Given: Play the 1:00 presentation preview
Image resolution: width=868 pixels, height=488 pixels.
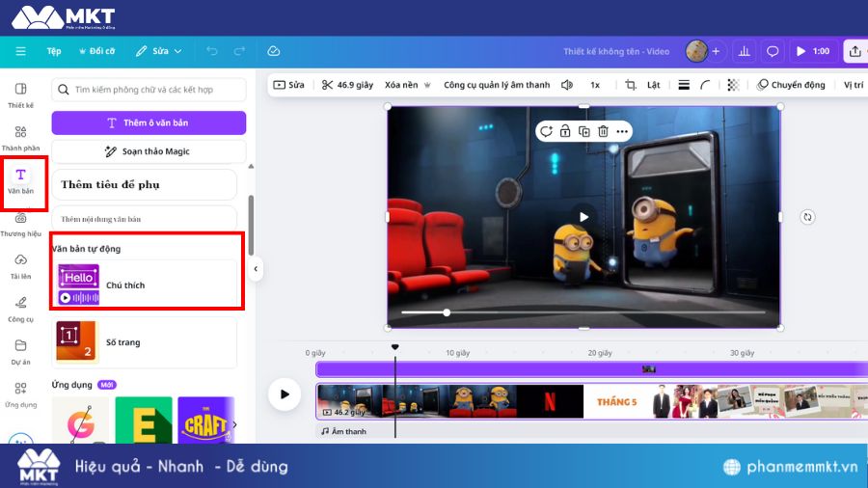Looking at the screenshot, I should pyautogui.click(x=813, y=51).
